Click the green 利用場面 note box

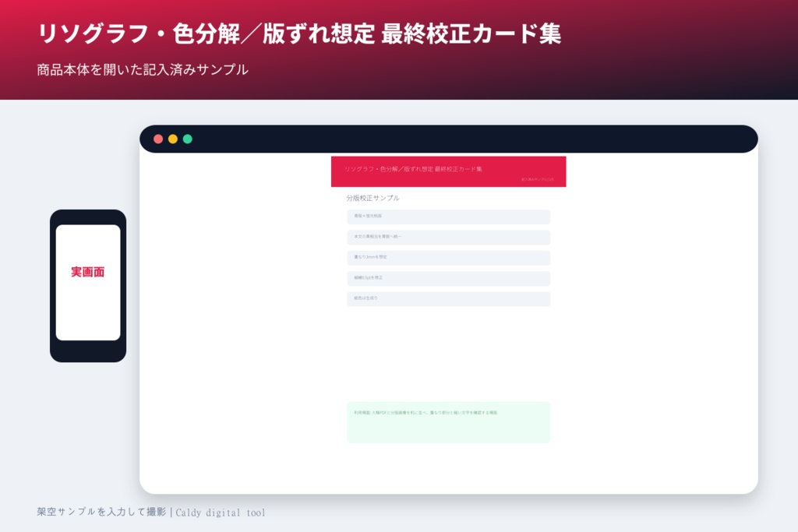(x=448, y=422)
